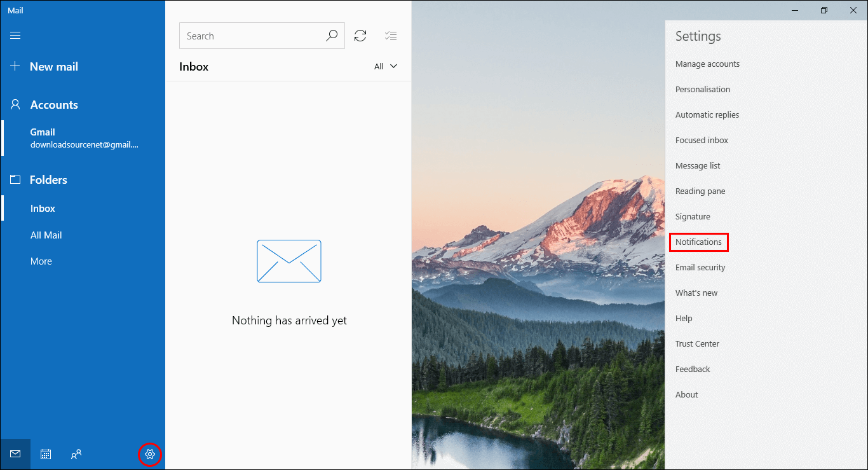Select the Gmail account
This screenshot has height=470, width=868.
83,138
